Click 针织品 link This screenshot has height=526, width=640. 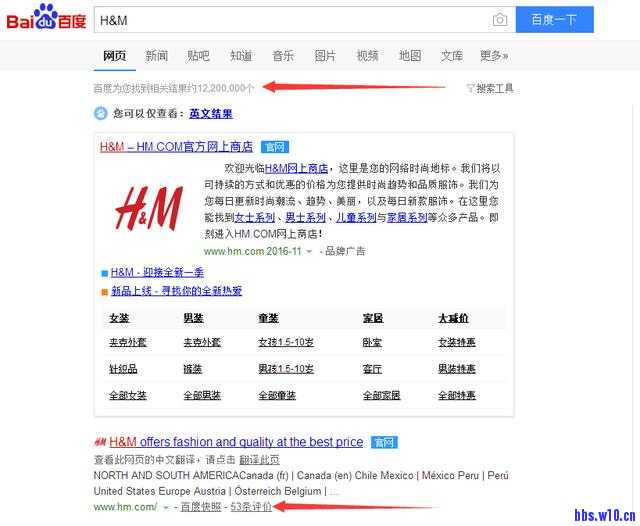[x=123, y=369]
